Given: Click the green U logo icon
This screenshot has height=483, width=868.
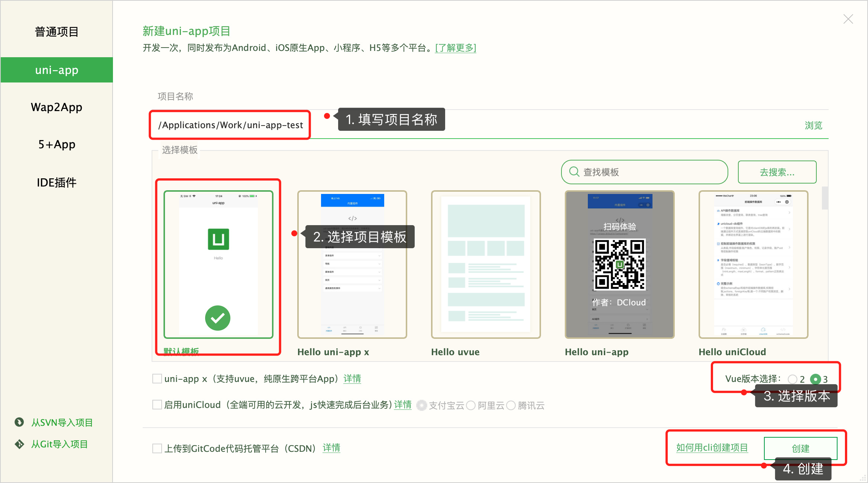Looking at the screenshot, I should point(218,239).
